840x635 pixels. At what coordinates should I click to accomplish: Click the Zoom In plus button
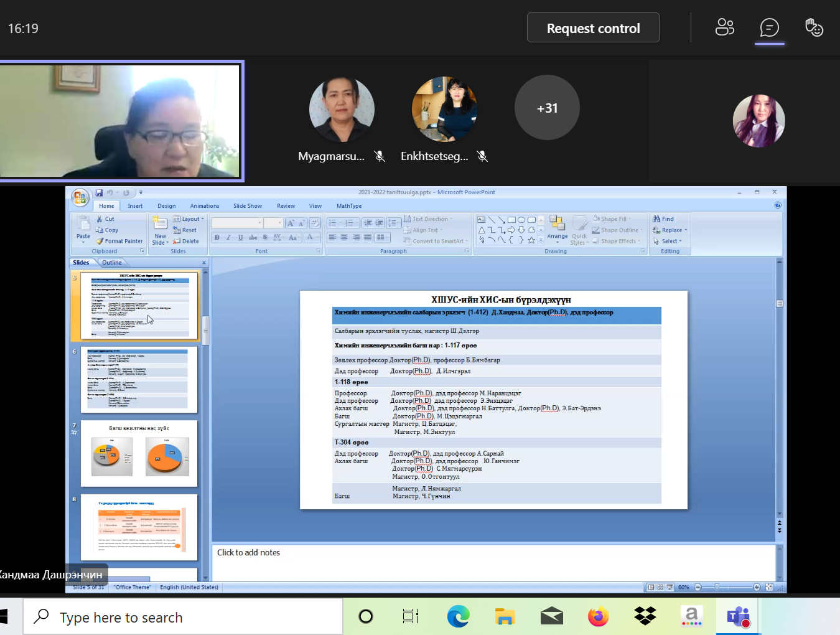pos(757,587)
